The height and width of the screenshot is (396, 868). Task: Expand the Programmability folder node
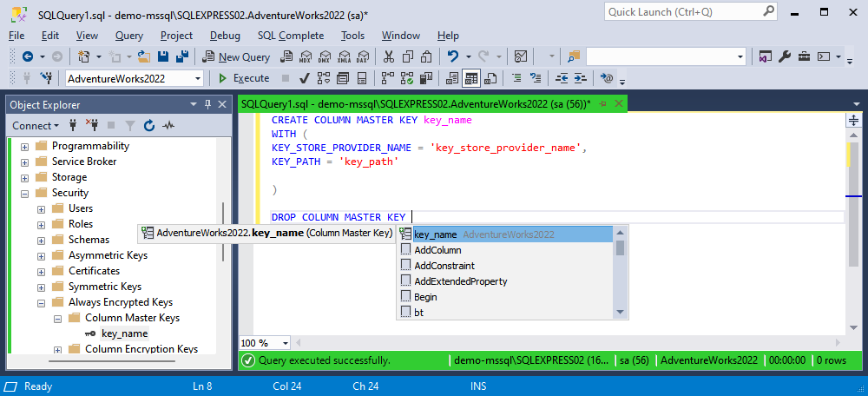click(24, 147)
